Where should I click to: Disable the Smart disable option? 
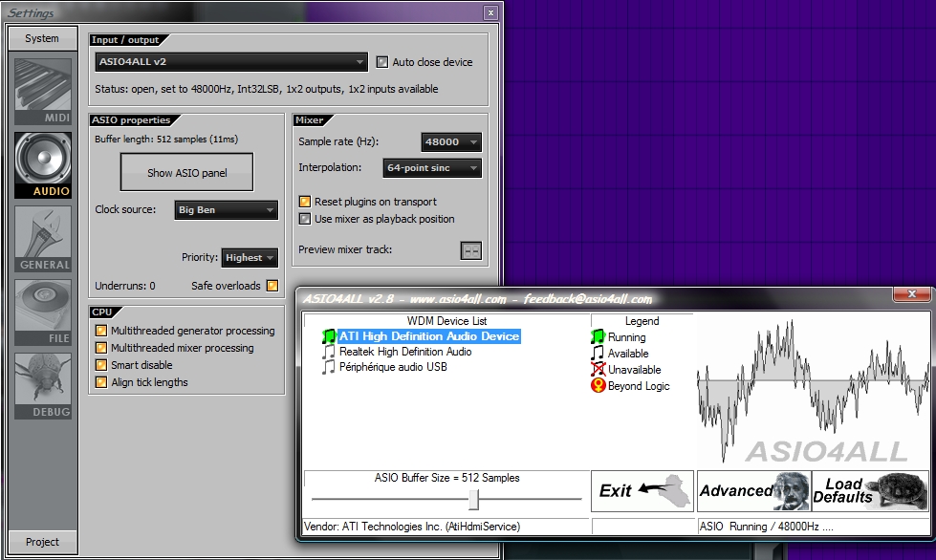click(101, 365)
